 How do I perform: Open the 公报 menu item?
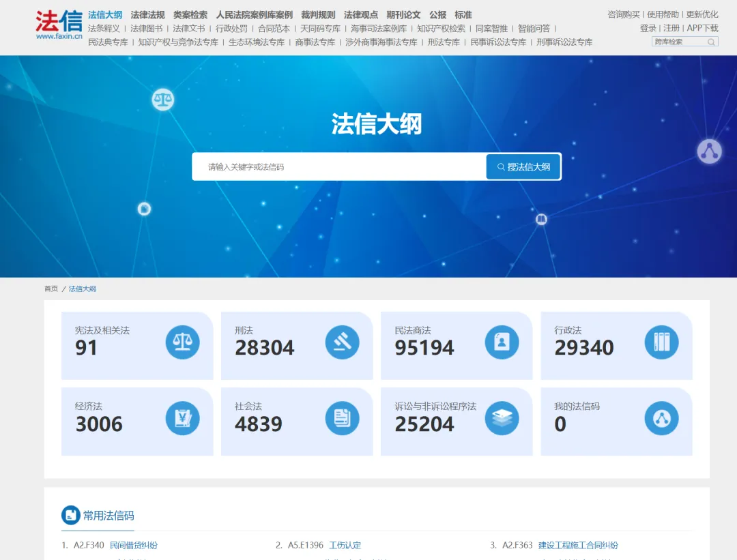[437, 15]
